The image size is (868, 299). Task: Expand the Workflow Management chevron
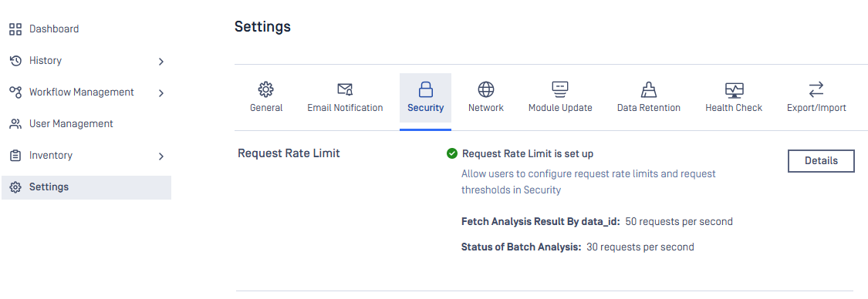point(161,93)
